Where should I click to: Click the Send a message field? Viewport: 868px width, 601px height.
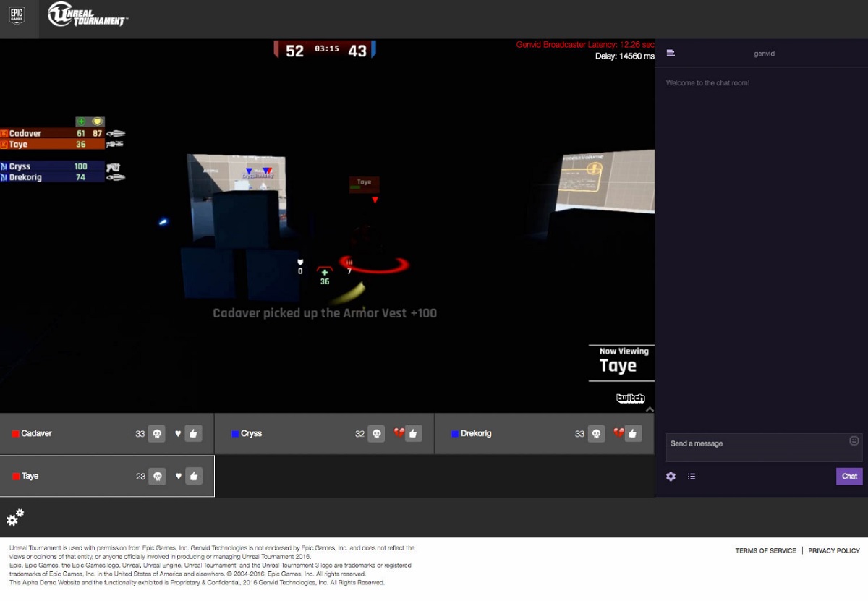pos(764,448)
